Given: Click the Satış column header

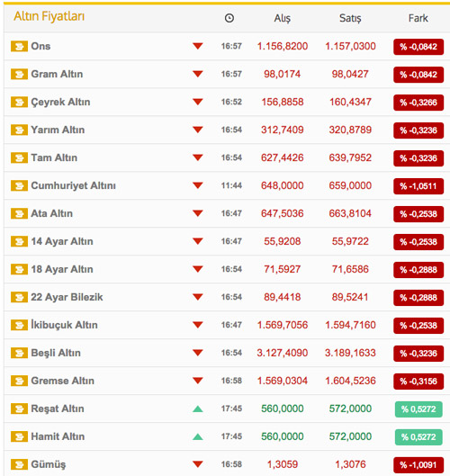Looking at the screenshot, I should 350,19.
